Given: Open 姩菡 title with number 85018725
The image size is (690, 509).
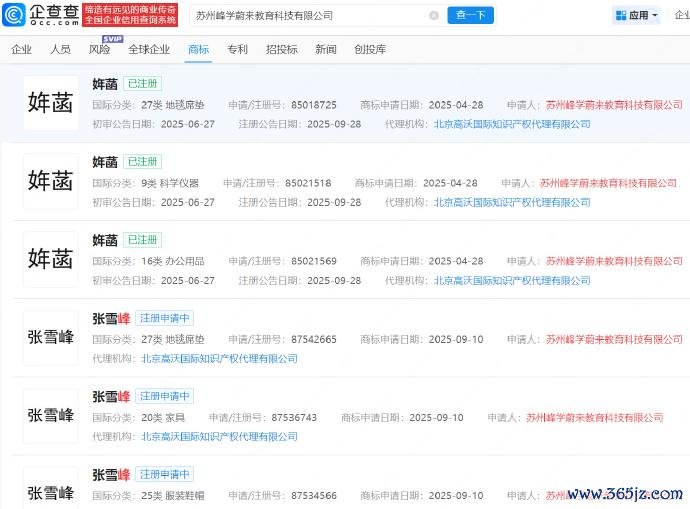Looking at the screenshot, I should [105, 84].
